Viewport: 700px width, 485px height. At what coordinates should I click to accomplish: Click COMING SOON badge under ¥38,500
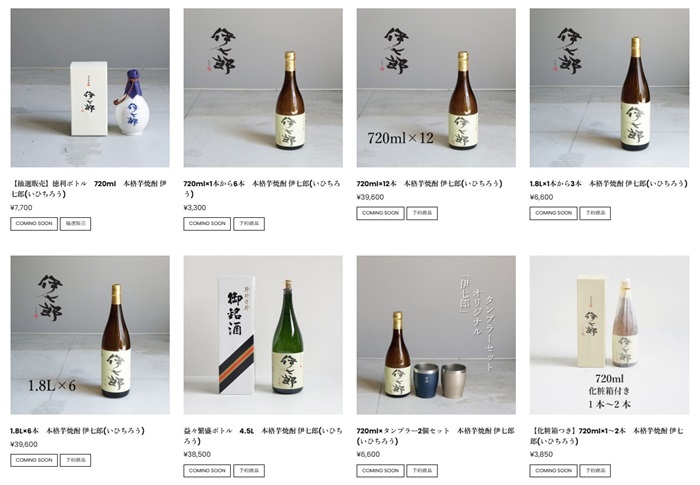tap(207, 471)
